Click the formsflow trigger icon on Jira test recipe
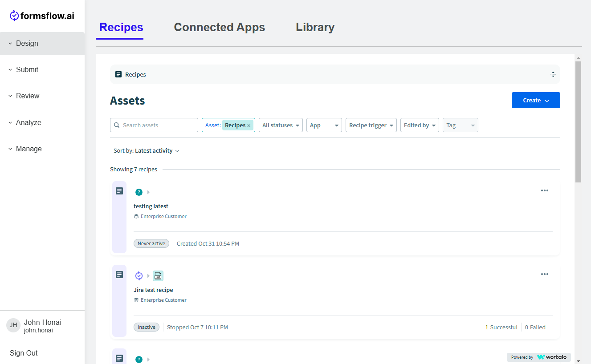The image size is (591, 364). pos(139,276)
